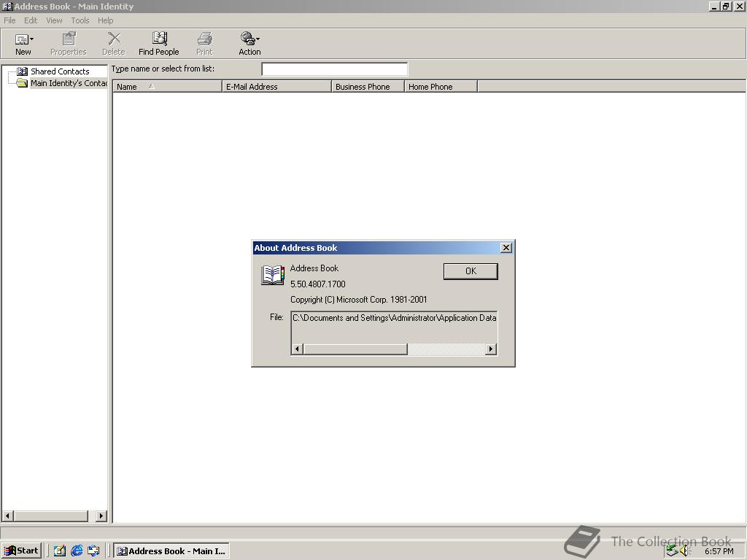Click the 6:57 PM system clock

tap(719, 551)
